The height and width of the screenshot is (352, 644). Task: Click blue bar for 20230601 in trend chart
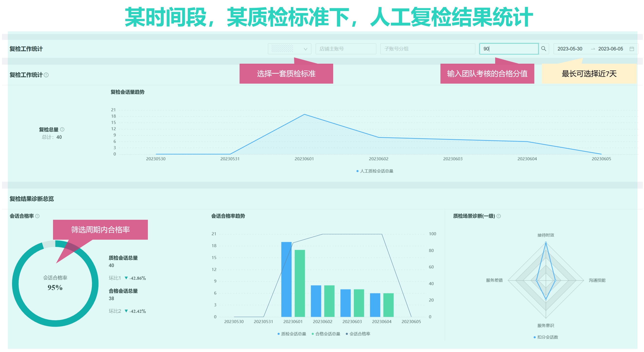[x=286, y=279]
